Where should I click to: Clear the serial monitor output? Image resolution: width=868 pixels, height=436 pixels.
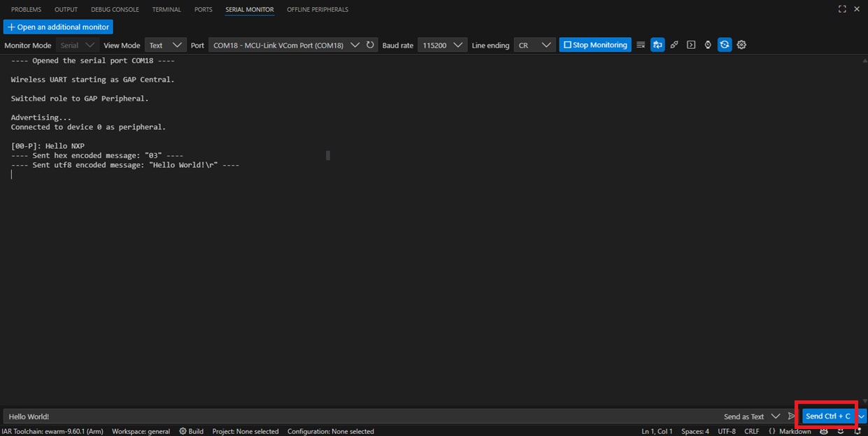click(x=641, y=44)
